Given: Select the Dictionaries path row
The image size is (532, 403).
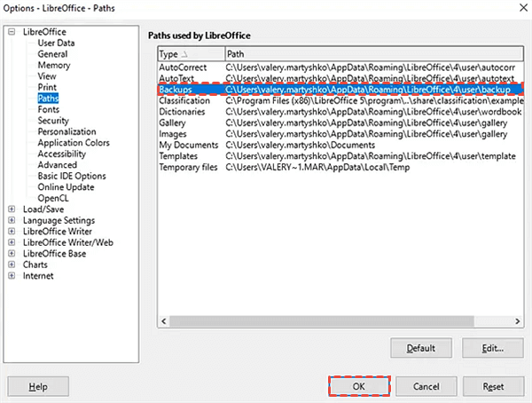Looking at the screenshot, I should pyautogui.click(x=340, y=112).
